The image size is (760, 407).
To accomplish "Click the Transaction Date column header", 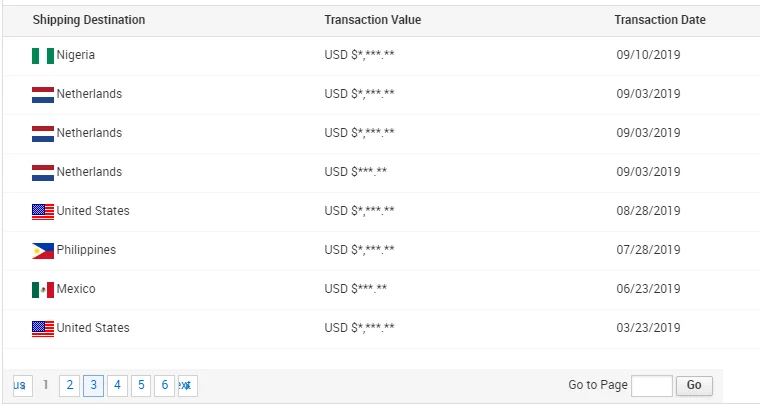I will point(660,20).
